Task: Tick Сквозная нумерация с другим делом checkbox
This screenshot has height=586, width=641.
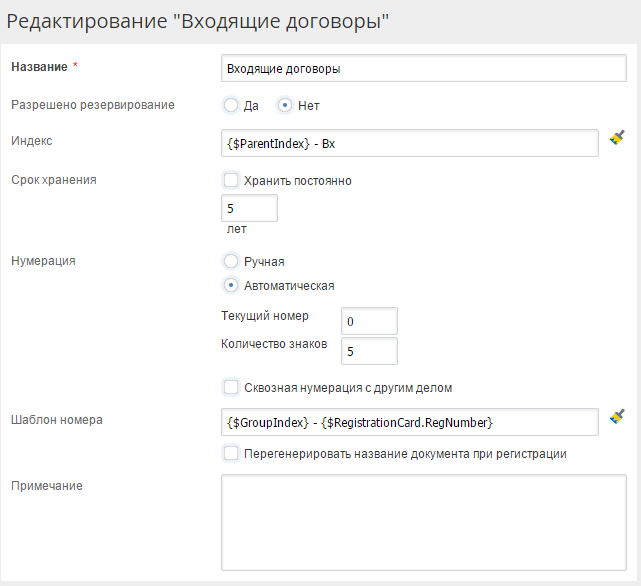Action: (x=231, y=387)
